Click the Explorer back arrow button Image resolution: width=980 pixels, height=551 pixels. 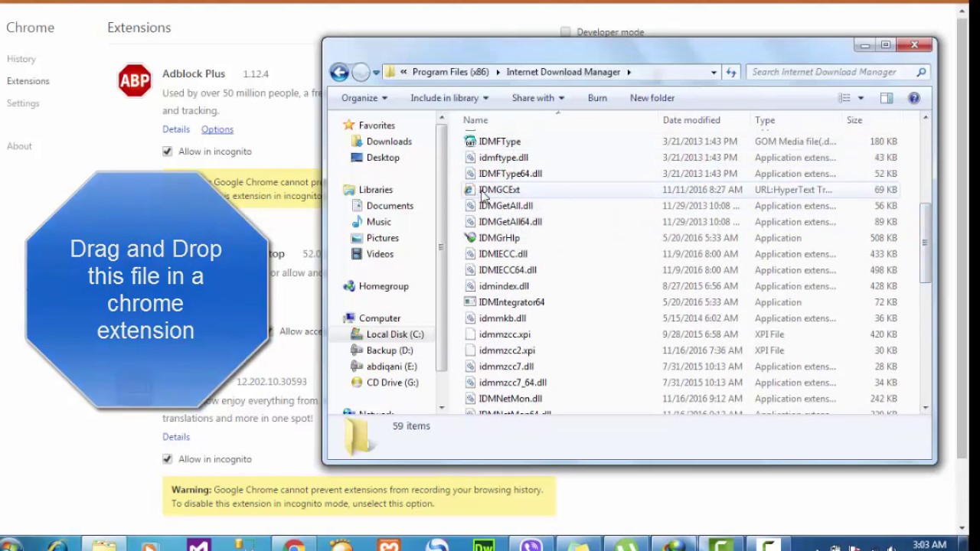(339, 72)
